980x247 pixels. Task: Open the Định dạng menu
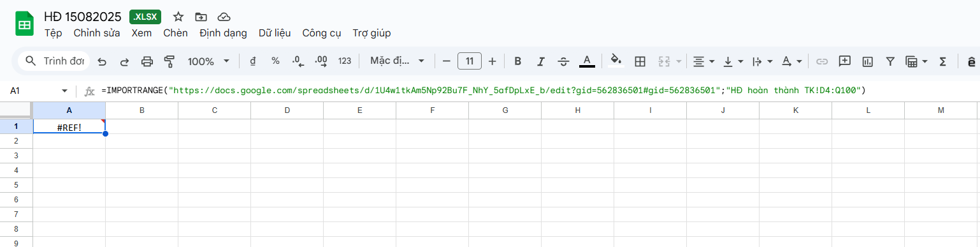coord(223,33)
